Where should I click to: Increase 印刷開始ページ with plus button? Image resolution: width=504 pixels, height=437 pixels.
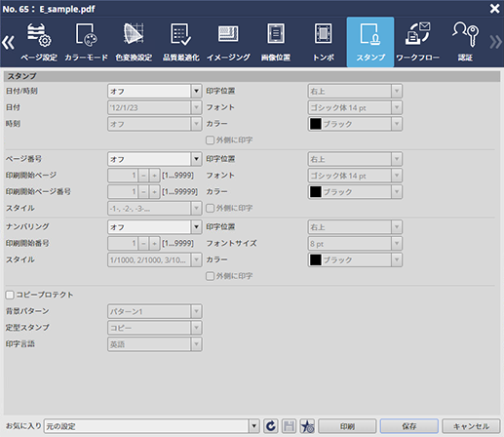(154, 176)
